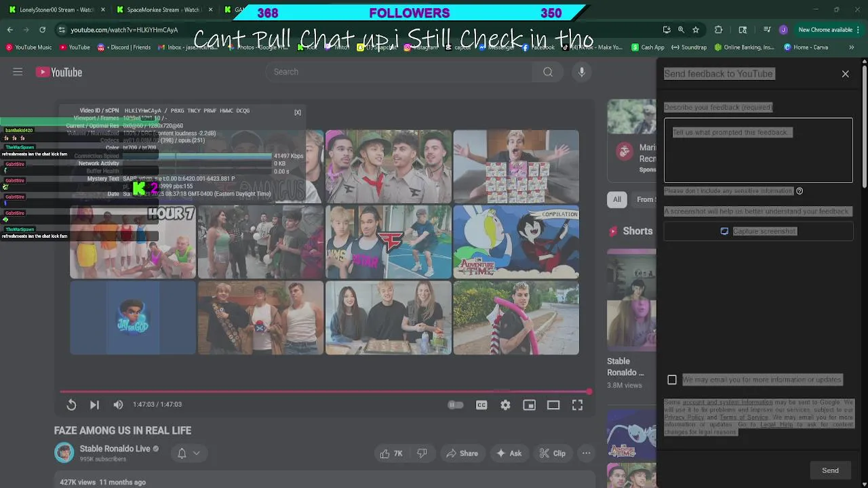Open the HOUR 7 end-screen video

coord(133,242)
